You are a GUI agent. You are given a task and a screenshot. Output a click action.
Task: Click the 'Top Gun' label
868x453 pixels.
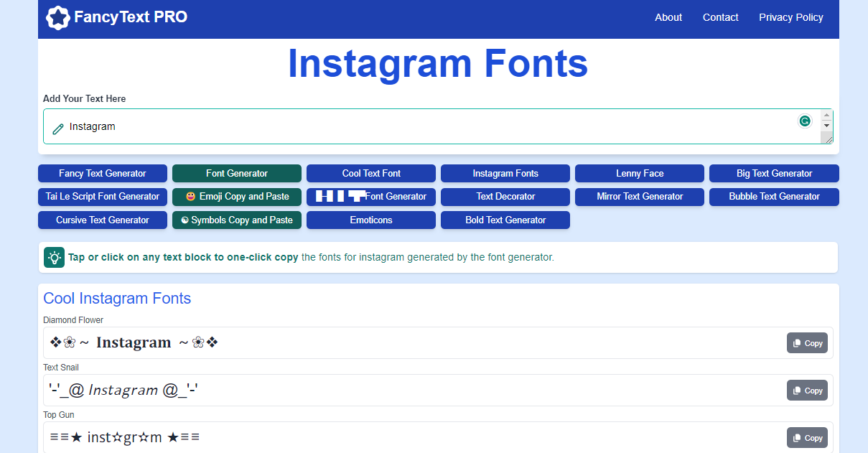click(59, 415)
